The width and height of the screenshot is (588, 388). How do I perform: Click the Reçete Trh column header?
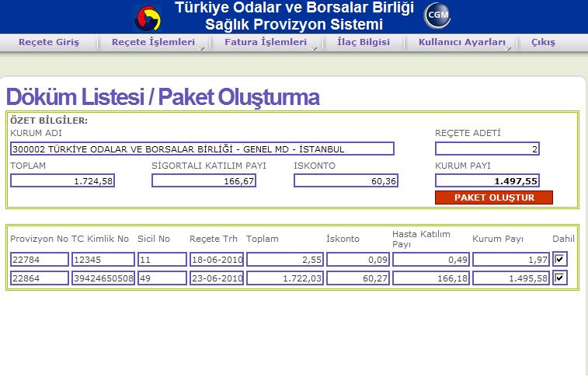point(214,239)
